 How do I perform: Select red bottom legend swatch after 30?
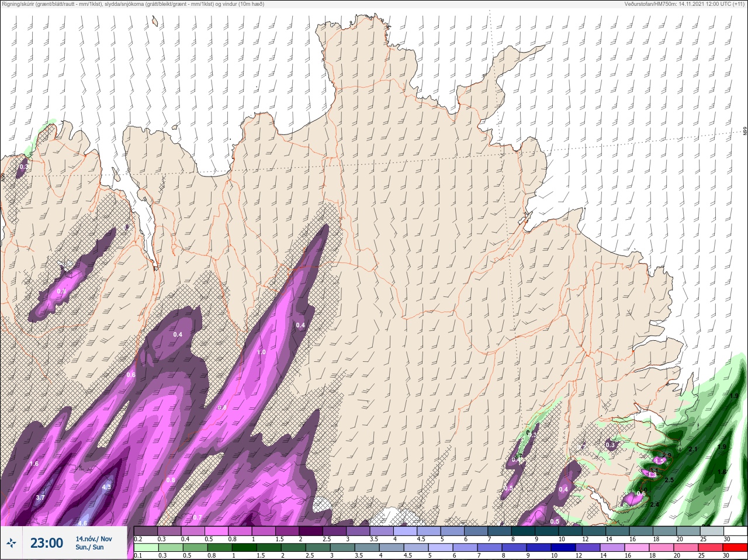(x=735, y=548)
